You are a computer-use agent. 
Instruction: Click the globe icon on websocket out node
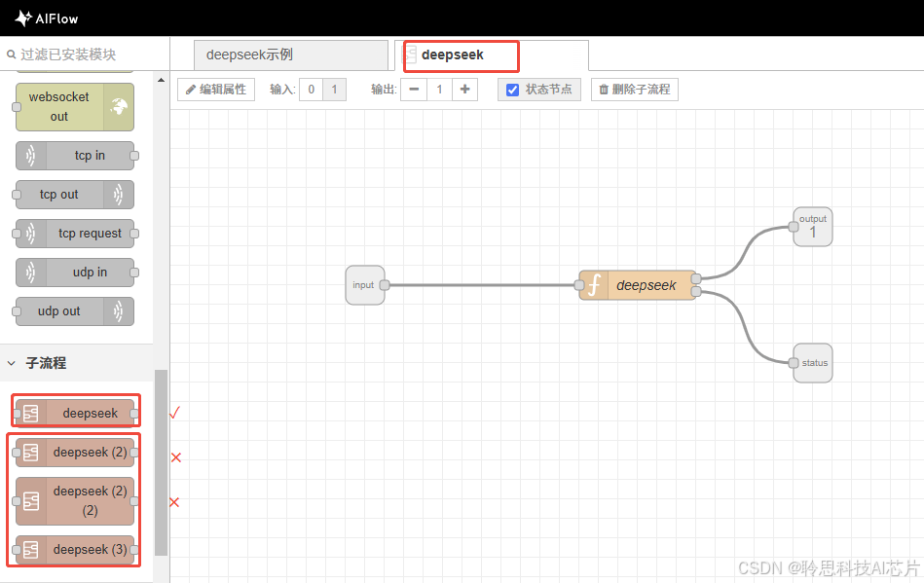[119, 107]
